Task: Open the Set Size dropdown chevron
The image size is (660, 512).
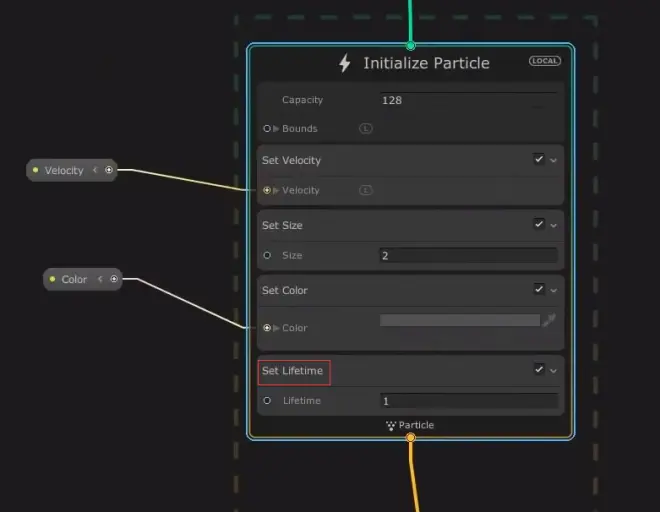Action: pyautogui.click(x=554, y=226)
